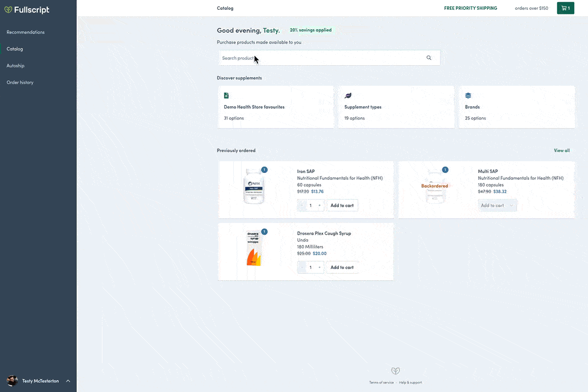Select Catalog in the sidebar
The width and height of the screenshot is (588, 392).
(15, 49)
